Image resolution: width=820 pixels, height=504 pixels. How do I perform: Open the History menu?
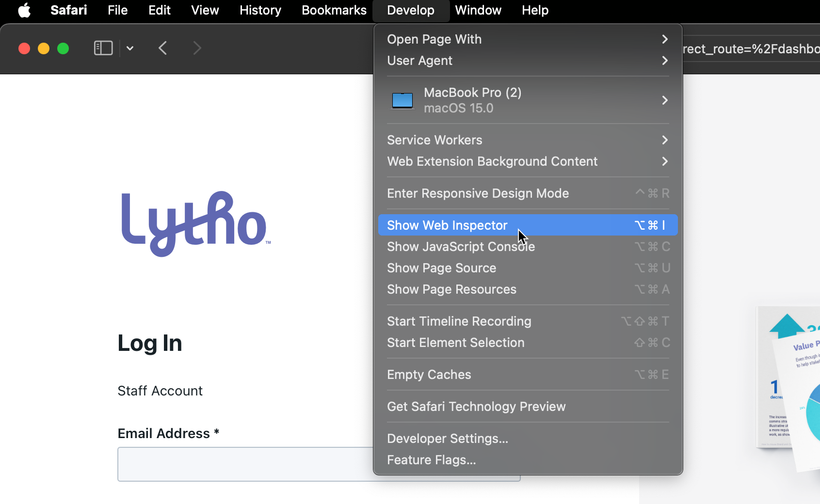click(x=260, y=10)
